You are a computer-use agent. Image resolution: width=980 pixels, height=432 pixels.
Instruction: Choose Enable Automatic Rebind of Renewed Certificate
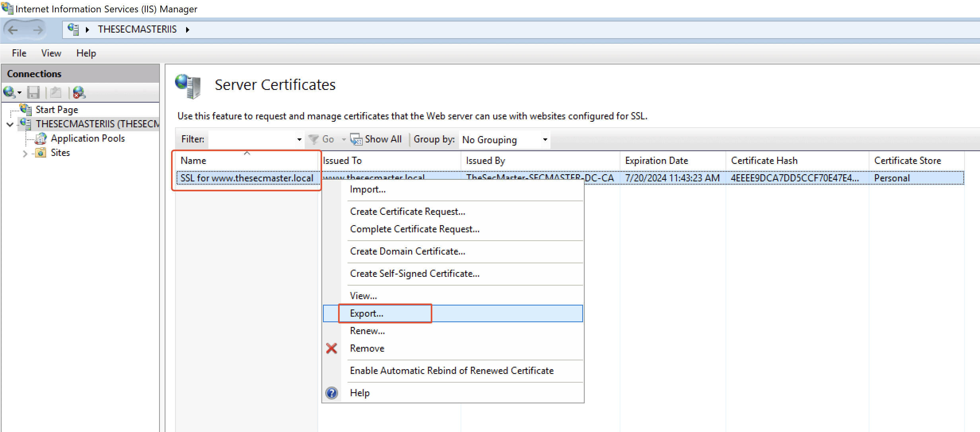[453, 371]
